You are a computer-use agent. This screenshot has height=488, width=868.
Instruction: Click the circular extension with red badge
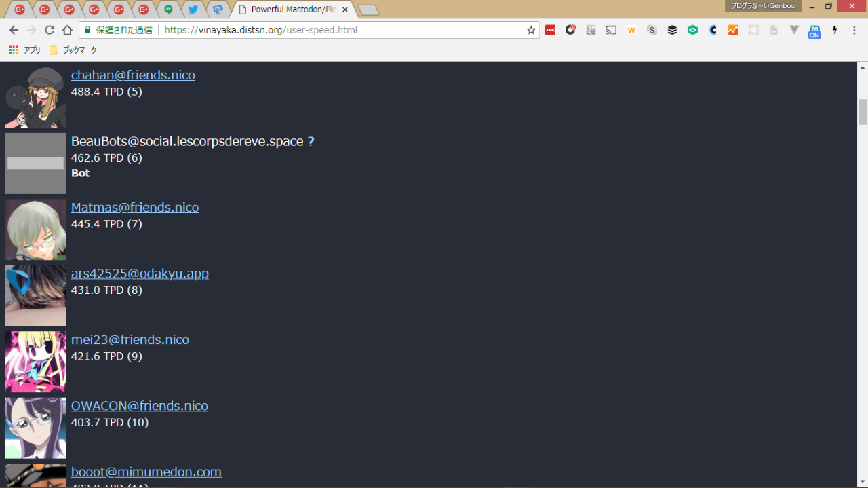pyautogui.click(x=570, y=30)
